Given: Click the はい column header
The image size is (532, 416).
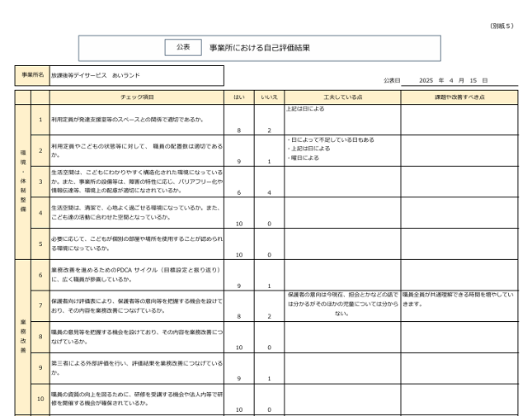Looking at the screenshot, I should point(239,97).
